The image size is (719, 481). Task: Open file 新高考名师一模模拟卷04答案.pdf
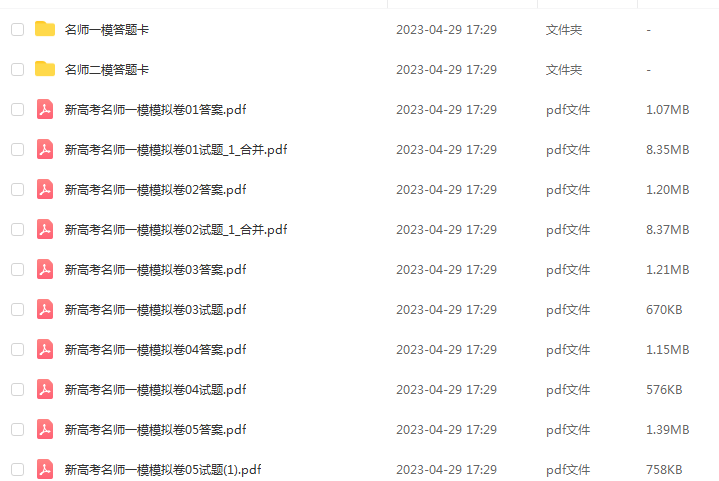[155, 349]
